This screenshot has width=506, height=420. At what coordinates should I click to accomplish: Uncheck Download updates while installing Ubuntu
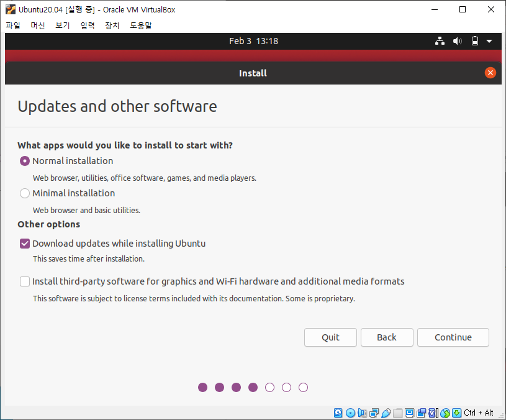coord(25,244)
